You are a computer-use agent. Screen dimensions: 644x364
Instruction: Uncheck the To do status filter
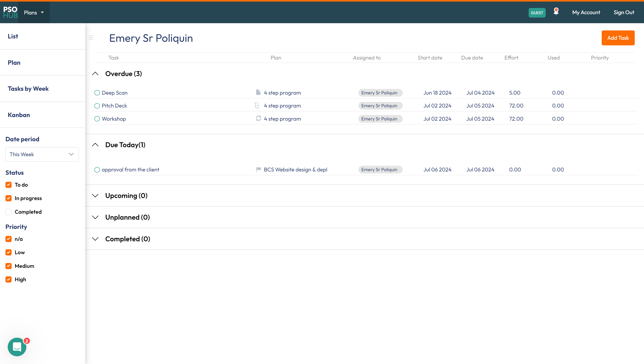[9, 185]
